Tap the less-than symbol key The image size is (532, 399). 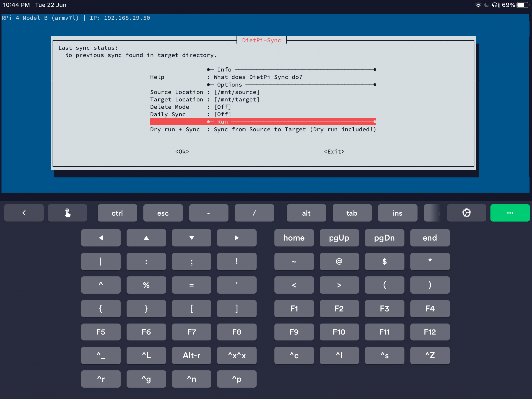click(294, 285)
